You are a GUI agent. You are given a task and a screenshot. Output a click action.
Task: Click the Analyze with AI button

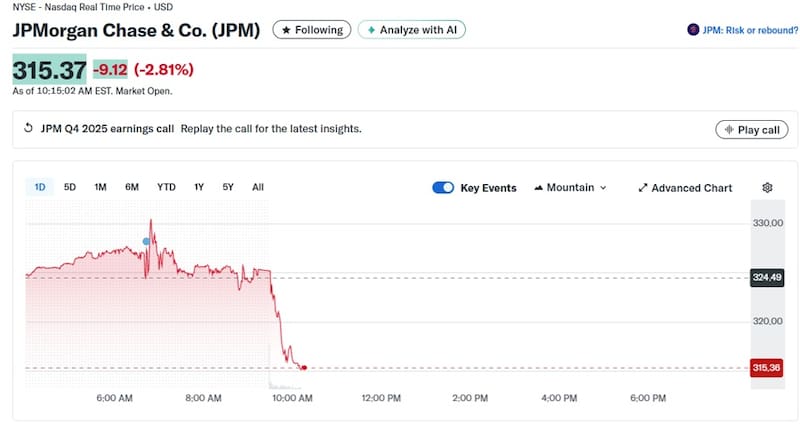point(411,30)
